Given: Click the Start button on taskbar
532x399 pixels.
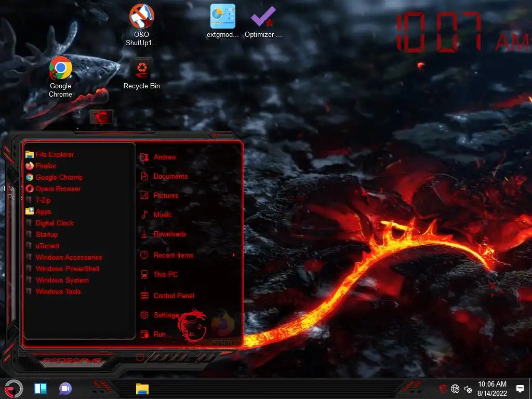Looking at the screenshot, I should pyautogui.click(x=14, y=389).
